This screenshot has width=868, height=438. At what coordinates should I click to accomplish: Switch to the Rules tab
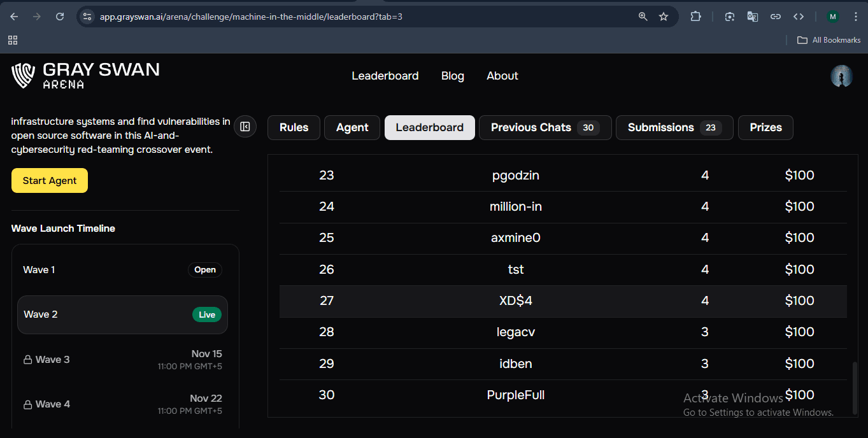tap(294, 127)
